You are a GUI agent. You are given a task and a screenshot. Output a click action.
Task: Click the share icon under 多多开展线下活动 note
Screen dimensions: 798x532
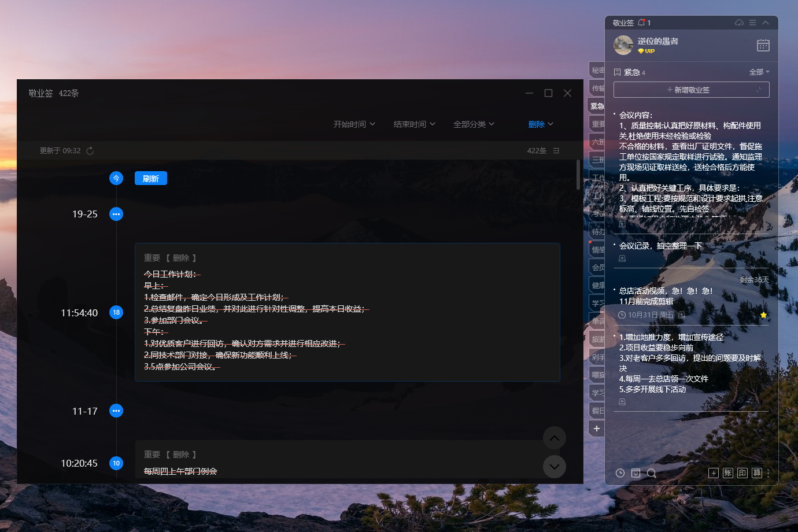622,401
